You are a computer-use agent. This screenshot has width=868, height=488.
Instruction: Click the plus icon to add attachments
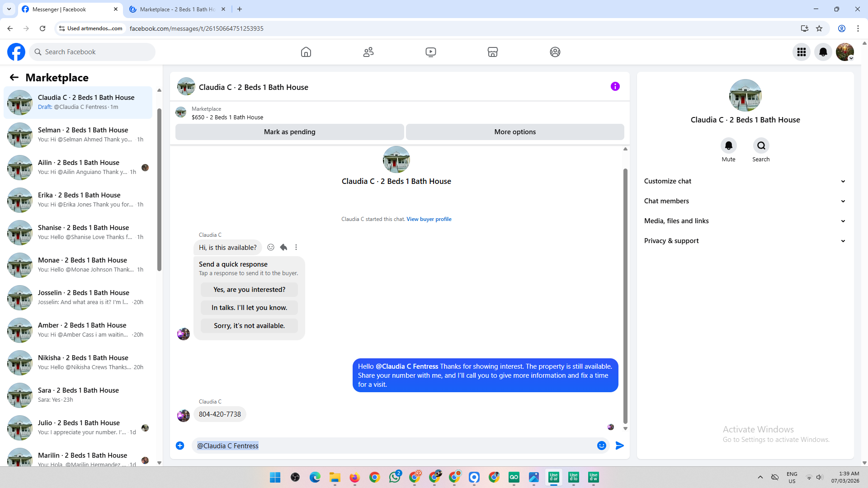pos(180,446)
